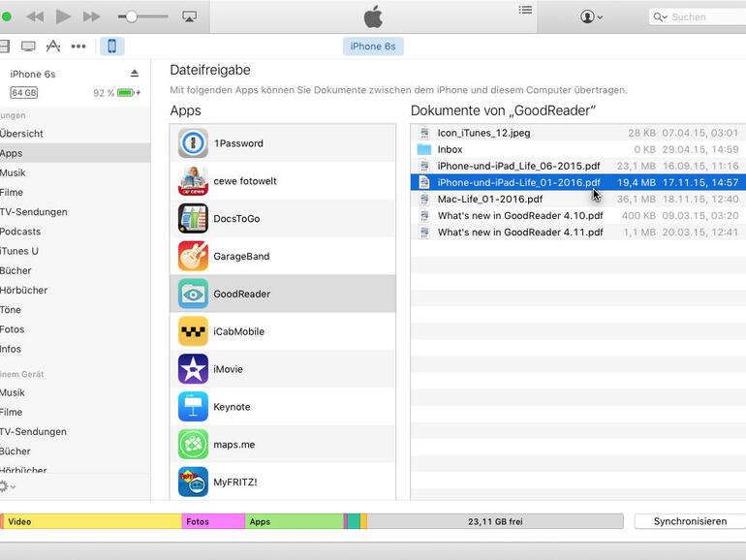This screenshot has width=746, height=560.
Task: Select What's new in GoodReader 4.11.pdf
Action: [578, 233]
